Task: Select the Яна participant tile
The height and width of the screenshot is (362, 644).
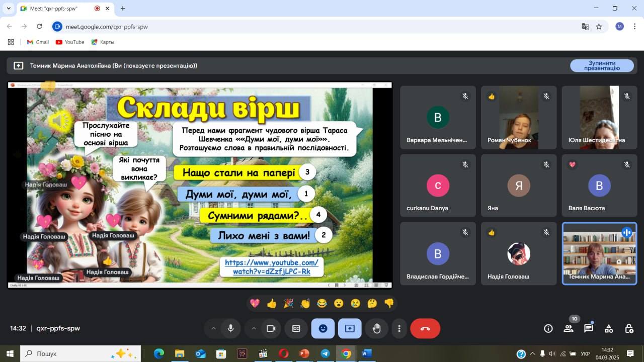Action: tap(519, 186)
